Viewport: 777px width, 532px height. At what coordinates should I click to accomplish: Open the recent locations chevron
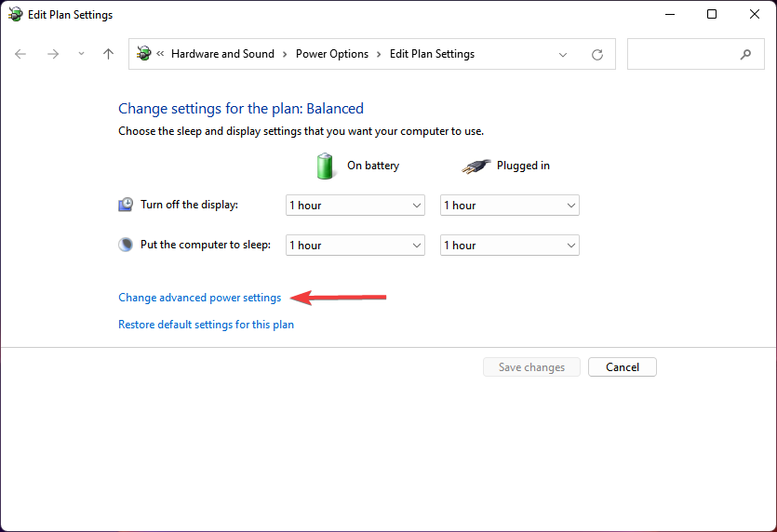coord(81,54)
